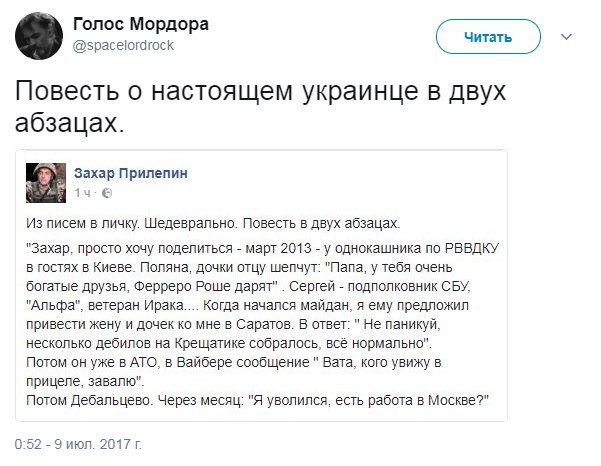This screenshot has height=466, width=601.
Task: Click the globe privacy icon beside post time
Action: [107, 191]
